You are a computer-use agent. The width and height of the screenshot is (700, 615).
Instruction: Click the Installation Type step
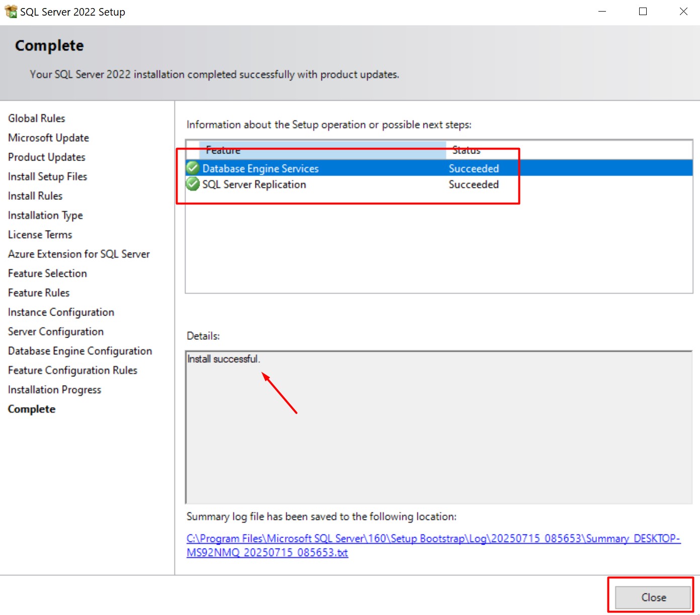[x=45, y=215]
